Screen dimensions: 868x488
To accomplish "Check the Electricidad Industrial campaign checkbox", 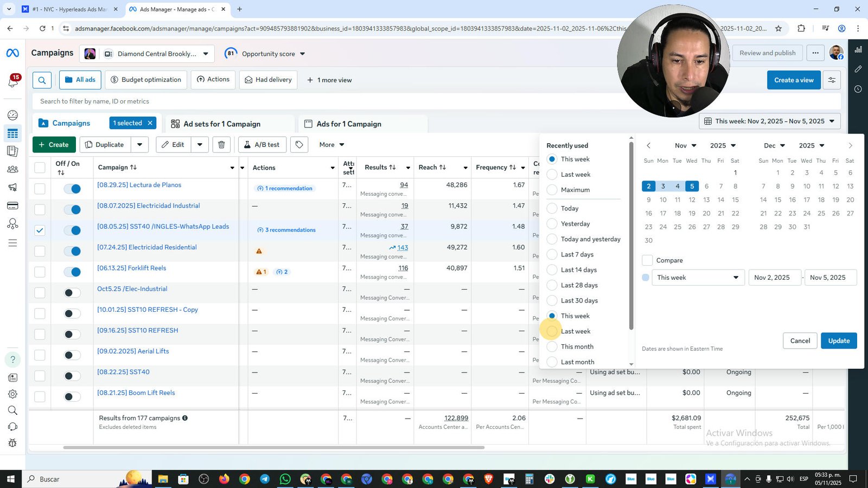I will [x=40, y=209].
